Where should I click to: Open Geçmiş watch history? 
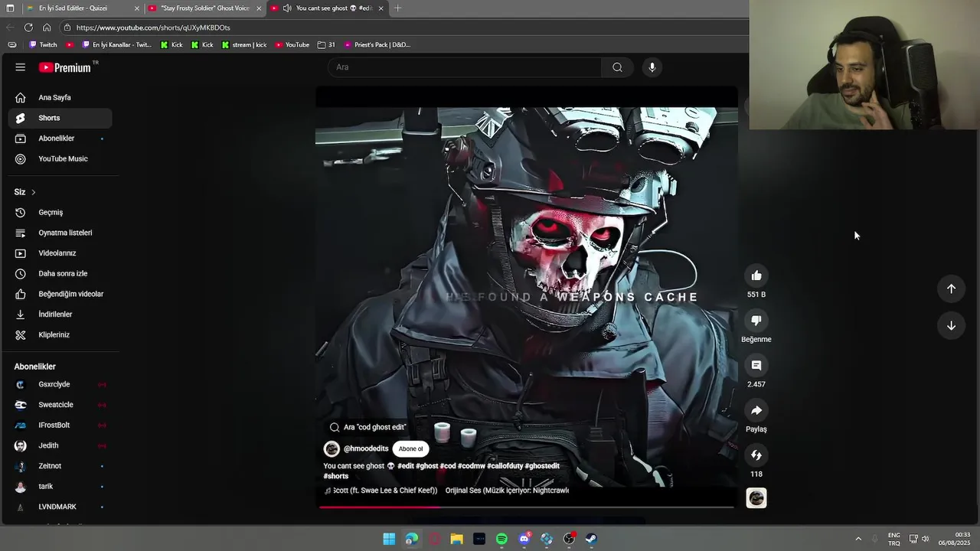point(60,213)
